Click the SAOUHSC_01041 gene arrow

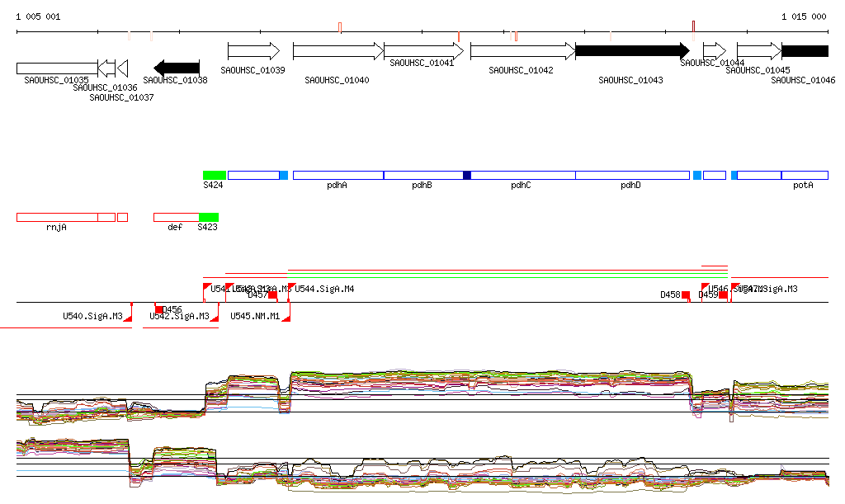pyautogui.click(x=424, y=51)
